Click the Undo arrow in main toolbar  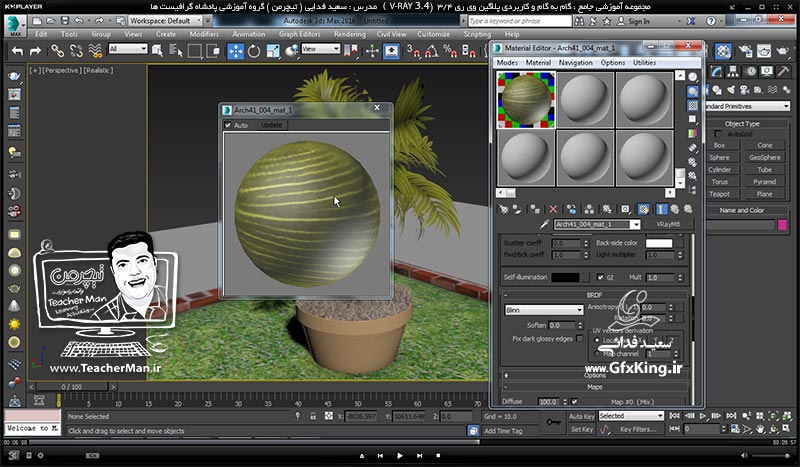click(x=17, y=51)
